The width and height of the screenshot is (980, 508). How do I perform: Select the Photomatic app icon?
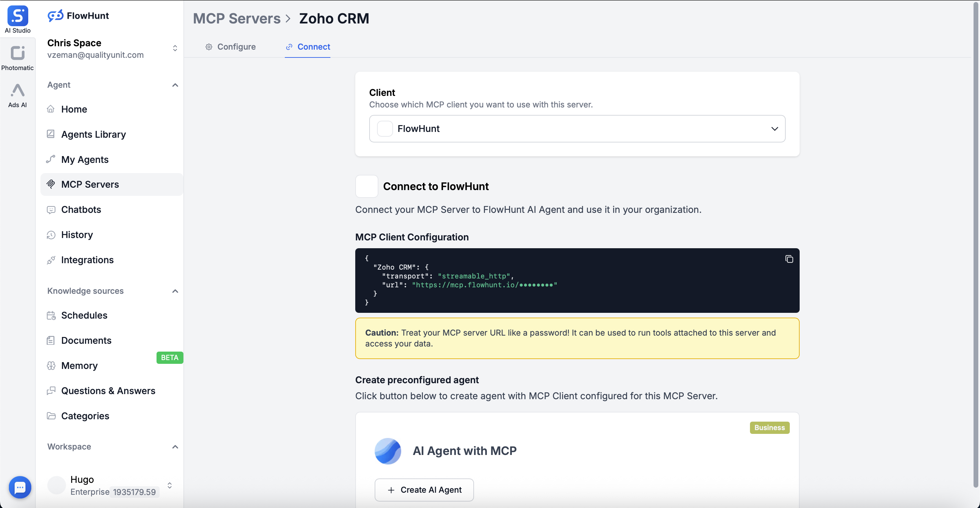coord(17,54)
